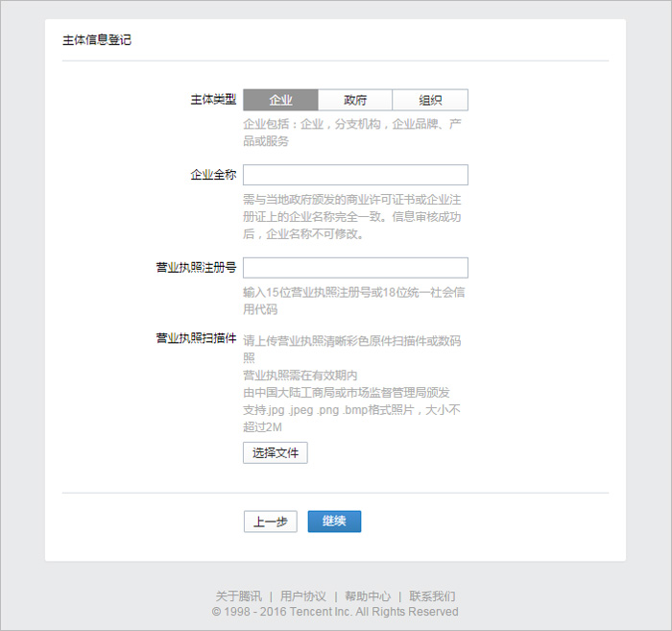Image resolution: width=672 pixels, height=631 pixels.
Task: Focus the 营业执照注册号 input box
Action: click(355, 268)
